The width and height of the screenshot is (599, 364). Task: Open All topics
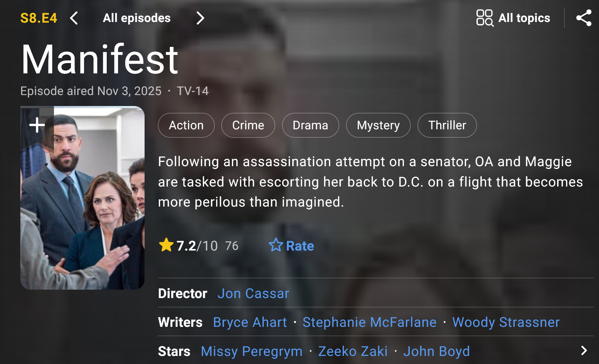point(524,18)
